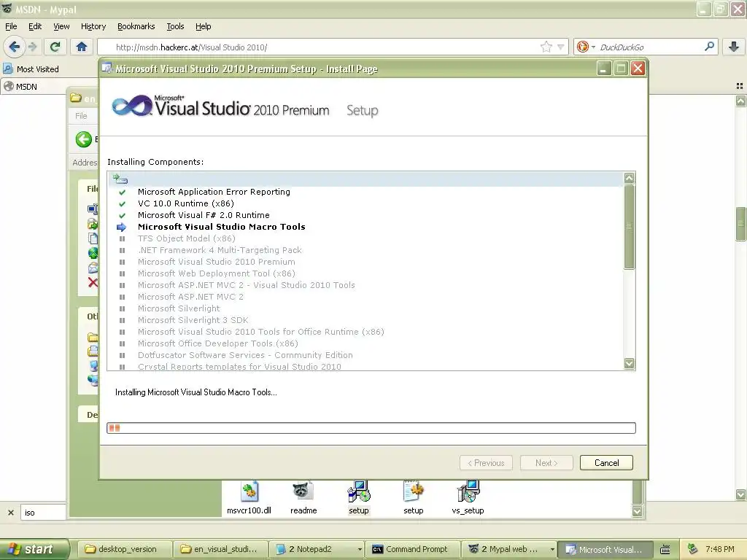
Task: Click the Cancel button in setup
Action: point(606,463)
